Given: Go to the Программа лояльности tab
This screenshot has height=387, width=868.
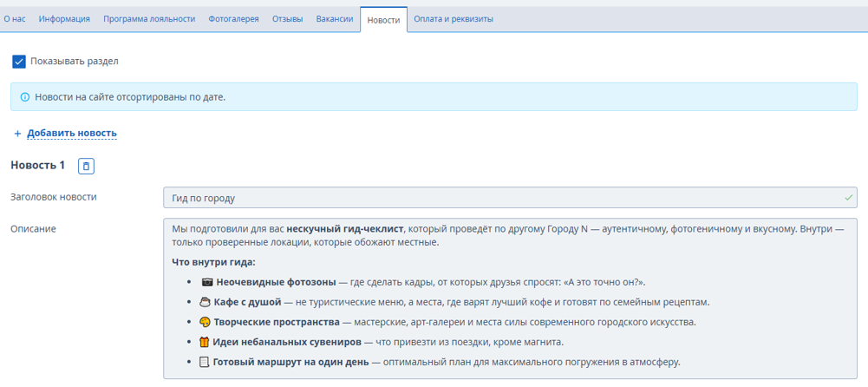Looking at the screenshot, I should point(149,19).
